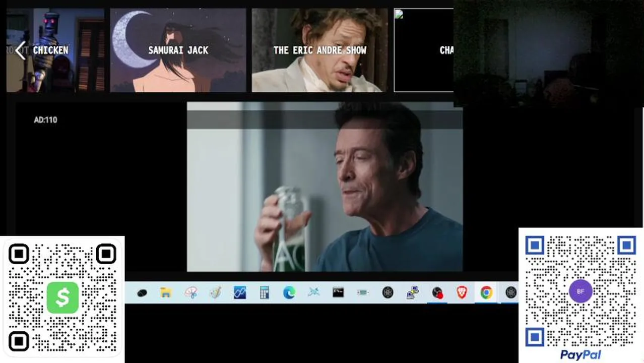Open Microsoft Edge from the taskbar

pyautogui.click(x=289, y=292)
